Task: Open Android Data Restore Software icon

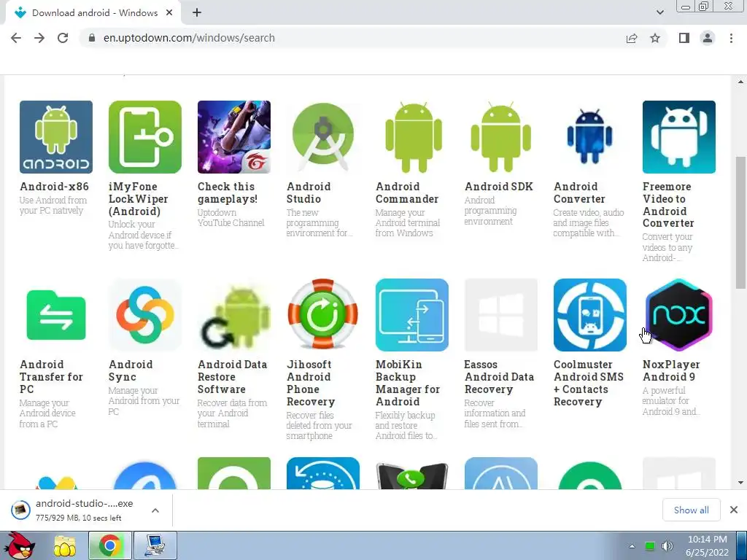Action: pos(234,315)
